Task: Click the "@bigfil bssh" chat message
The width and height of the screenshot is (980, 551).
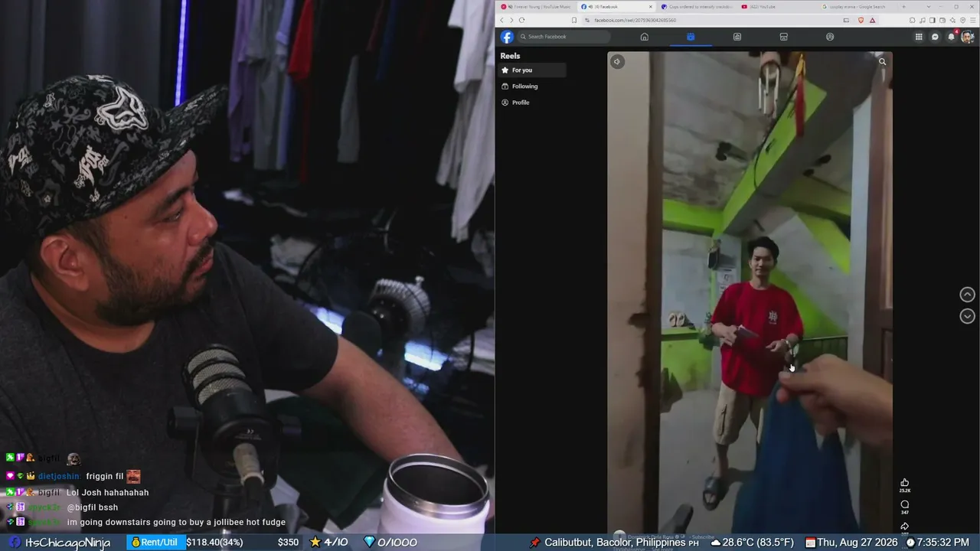Action: [93, 507]
